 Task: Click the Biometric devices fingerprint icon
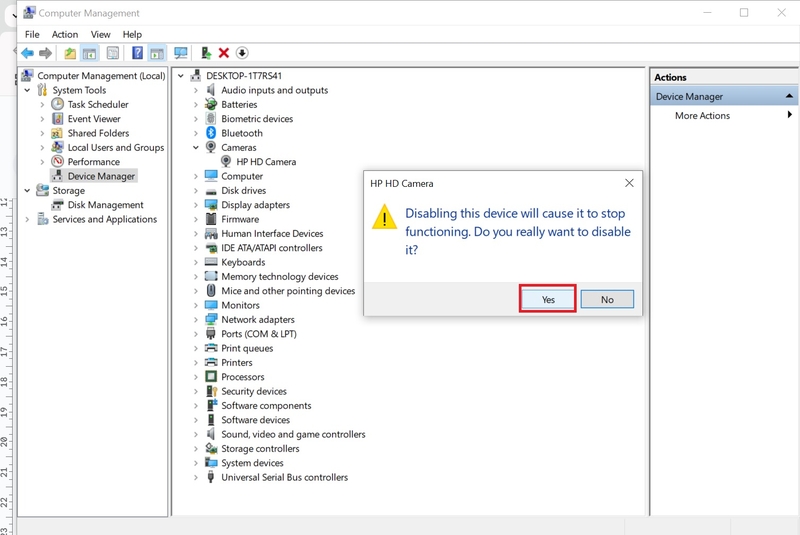211,119
